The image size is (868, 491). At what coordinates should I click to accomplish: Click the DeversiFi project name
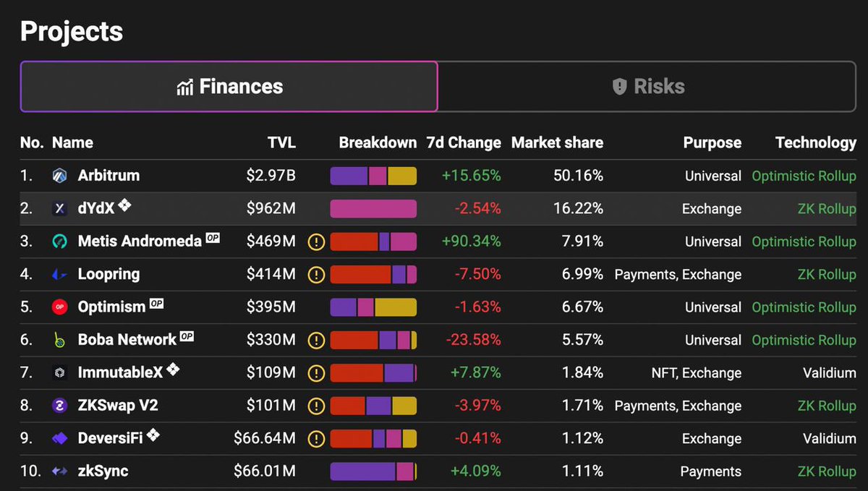[x=110, y=438]
